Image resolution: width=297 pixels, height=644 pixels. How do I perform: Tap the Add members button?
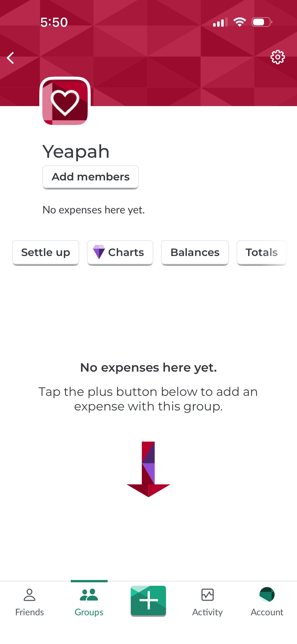(91, 177)
